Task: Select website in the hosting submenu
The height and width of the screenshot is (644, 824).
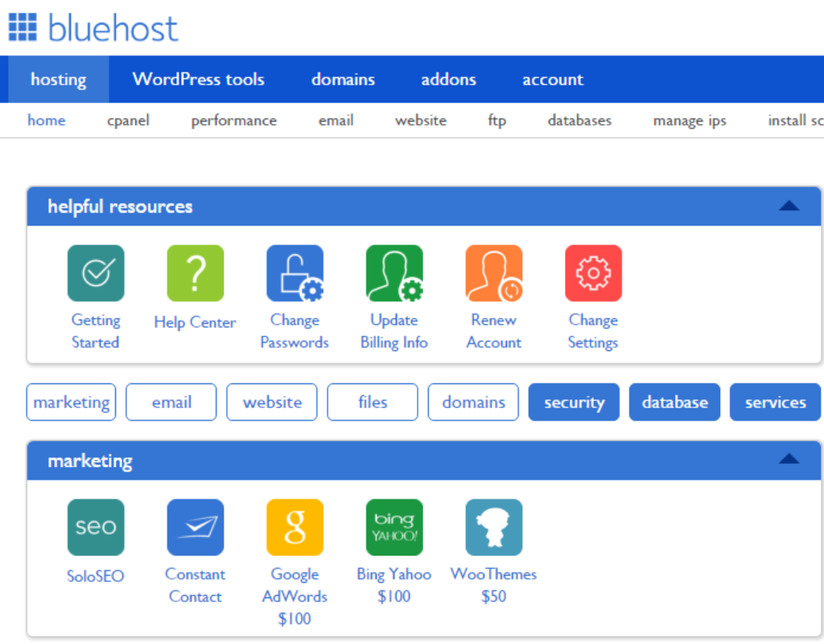Action: pos(420,121)
